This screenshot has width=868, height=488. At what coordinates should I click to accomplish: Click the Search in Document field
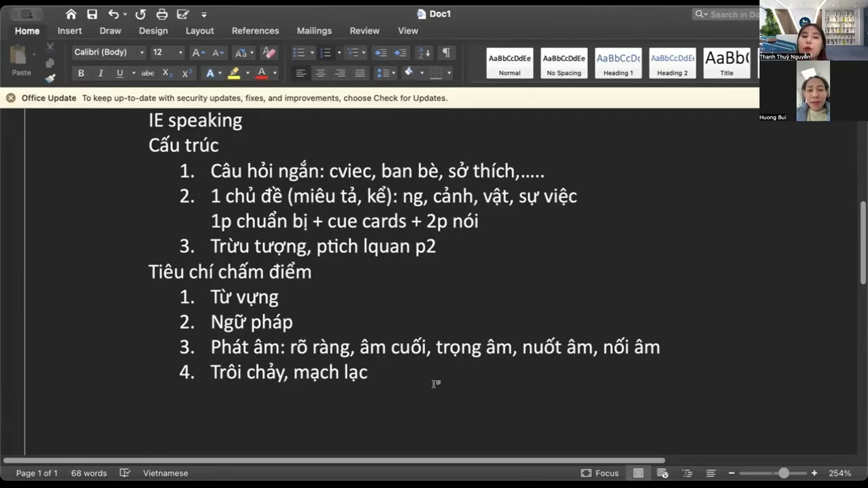(x=726, y=14)
